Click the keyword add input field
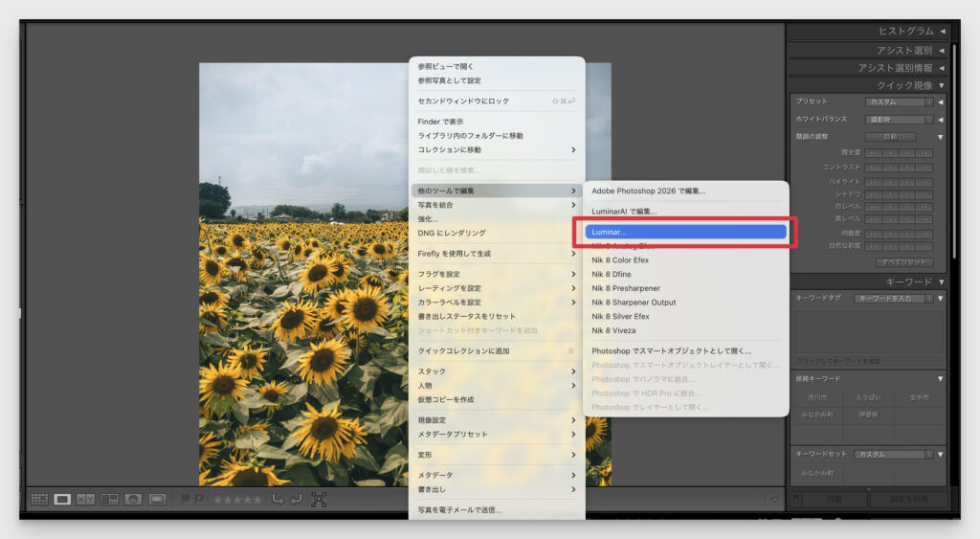Screen dimensions: 980x539 coord(868,362)
